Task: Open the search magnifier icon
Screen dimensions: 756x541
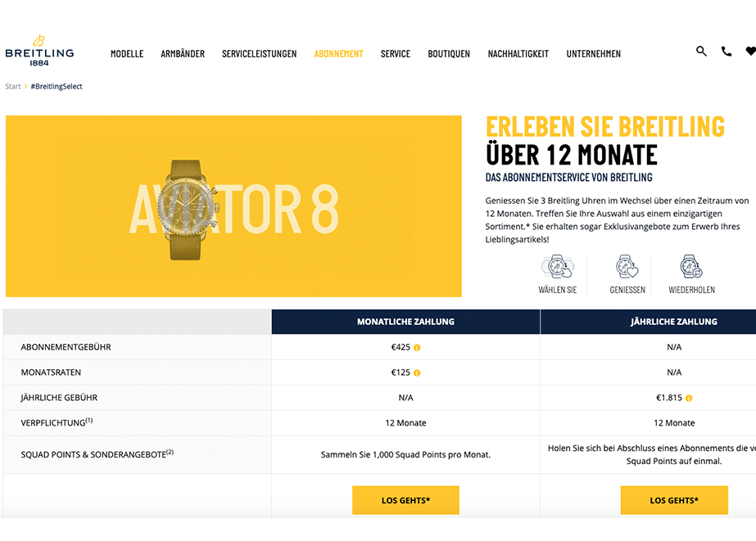Action: point(701,51)
